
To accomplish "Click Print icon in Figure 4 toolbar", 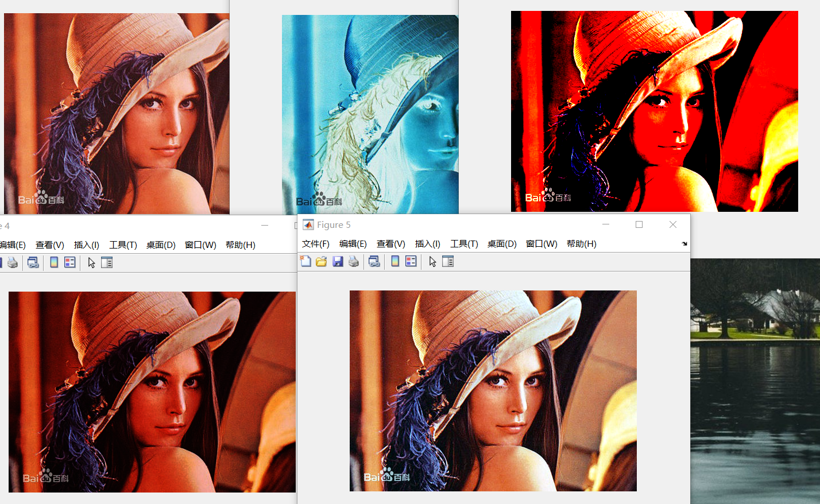I will coord(13,263).
